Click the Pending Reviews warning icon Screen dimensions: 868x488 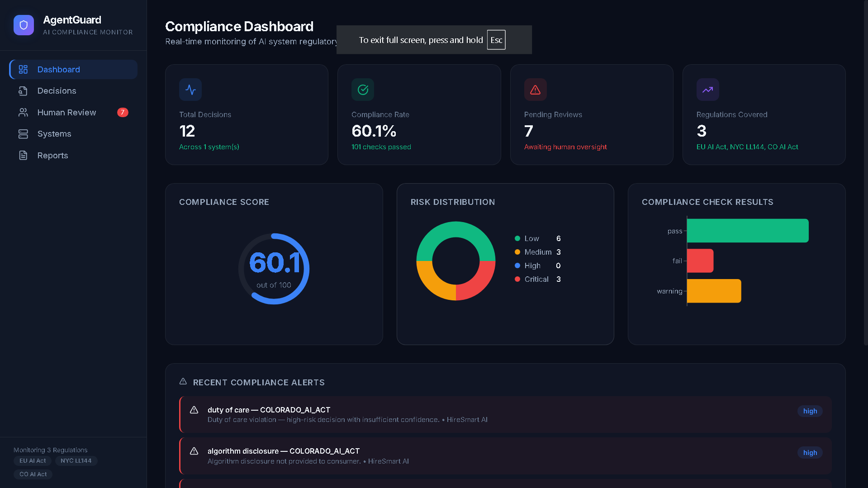pyautogui.click(x=536, y=90)
